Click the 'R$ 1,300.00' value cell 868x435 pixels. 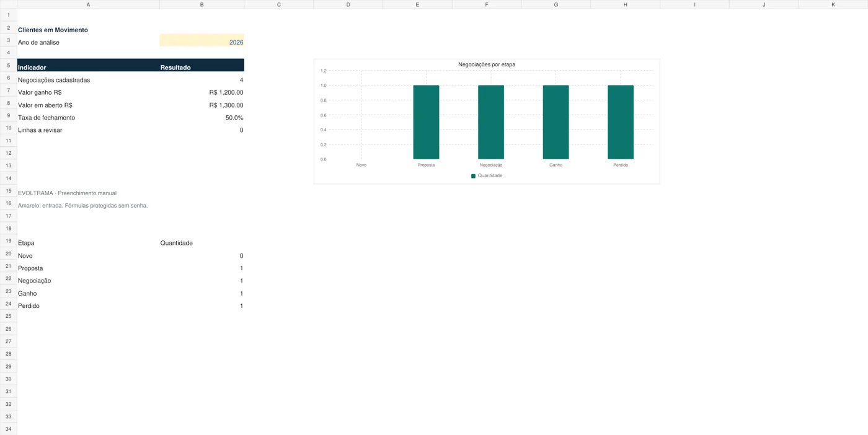201,103
